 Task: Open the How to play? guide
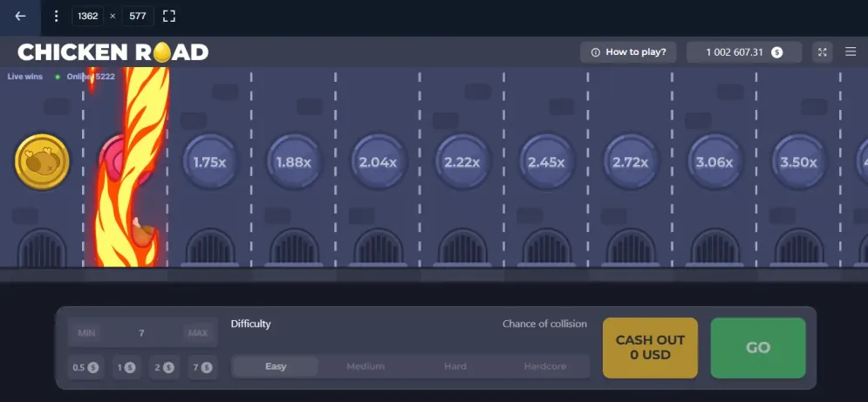pyautogui.click(x=628, y=52)
